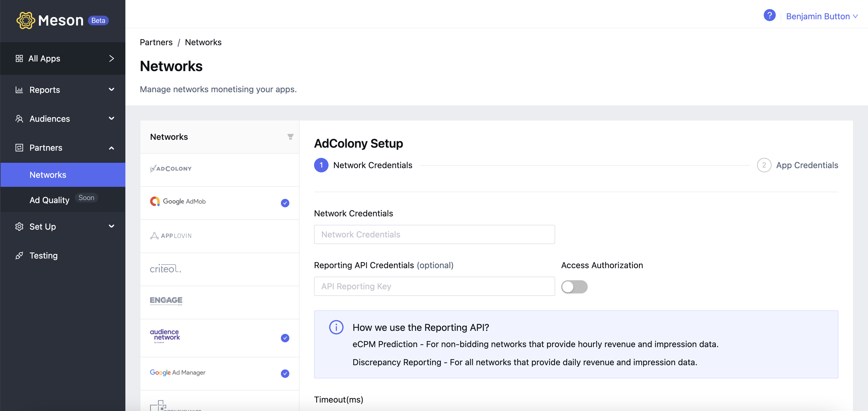The height and width of the screenshot is (411, 868).
Task: Click the Networks list header
Action: (x=169, y=137)
